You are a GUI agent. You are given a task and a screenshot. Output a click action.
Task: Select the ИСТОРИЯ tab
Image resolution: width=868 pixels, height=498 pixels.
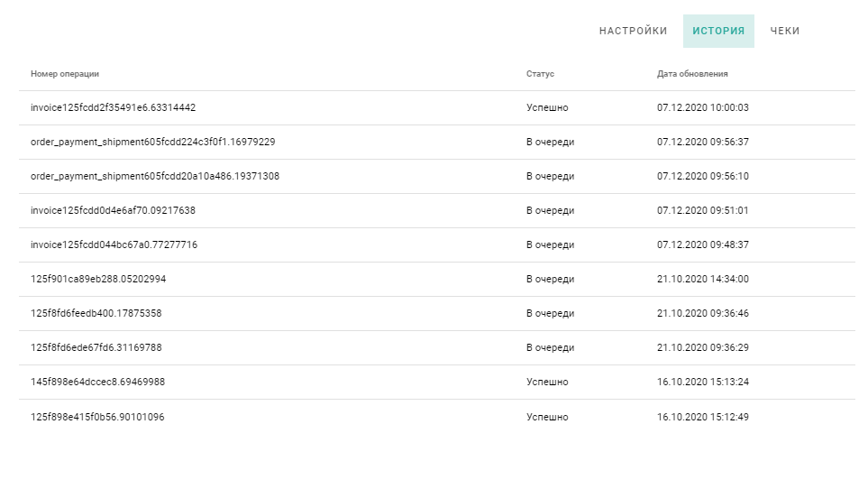(x=718, y=31)
